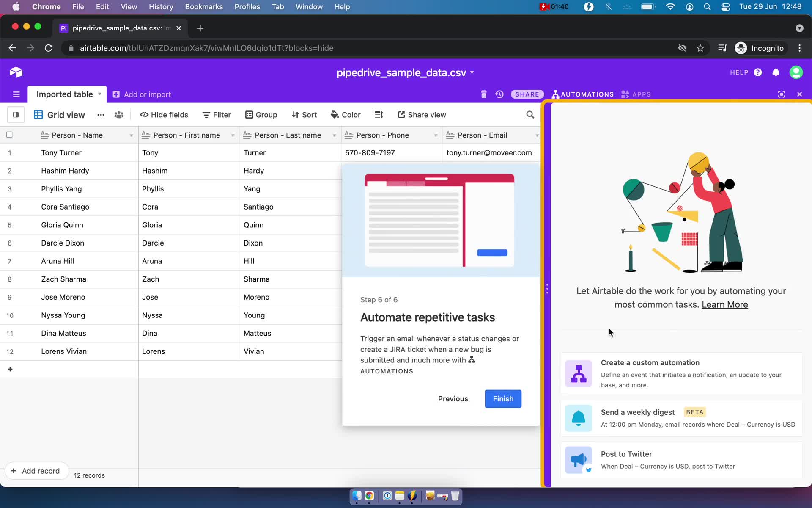Toggle the row 1 checkbox

click(x=9, y=153)
